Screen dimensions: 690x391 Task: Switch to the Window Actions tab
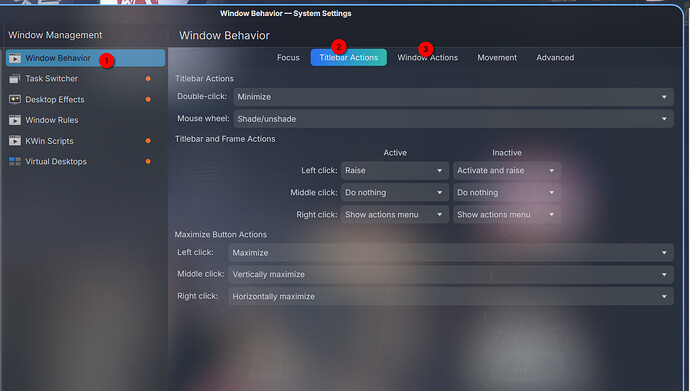click(428, 58)
